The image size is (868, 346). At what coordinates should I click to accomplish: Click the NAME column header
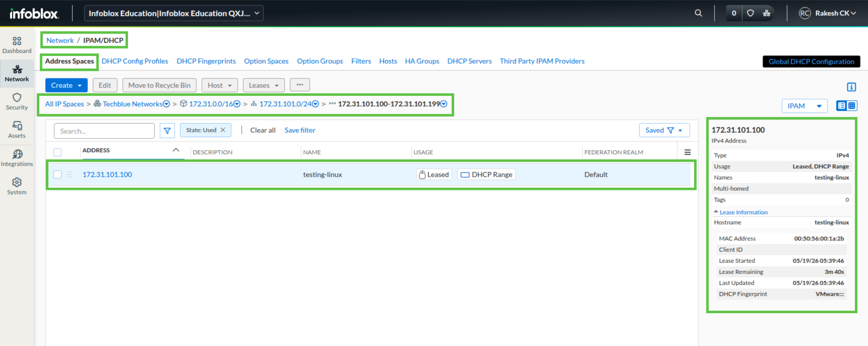(x=312, y=152)
